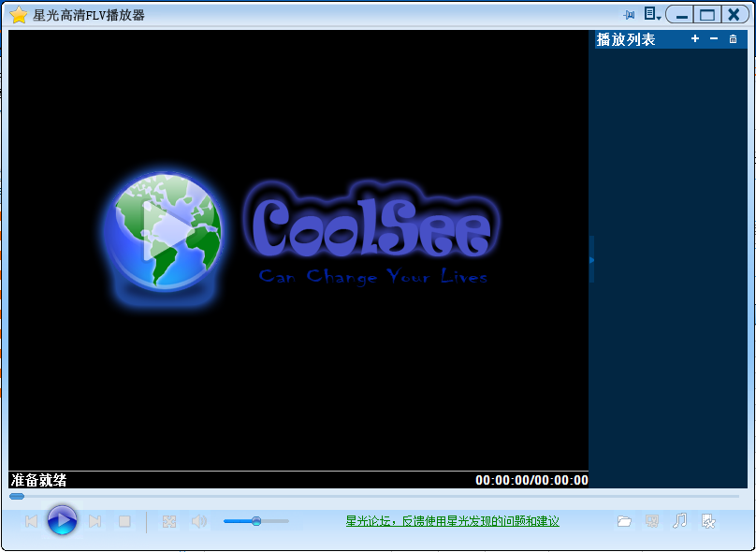Pin the window on top with pushpin icon
The width and height of the screenshot is (756, 552).
point(629,15)
